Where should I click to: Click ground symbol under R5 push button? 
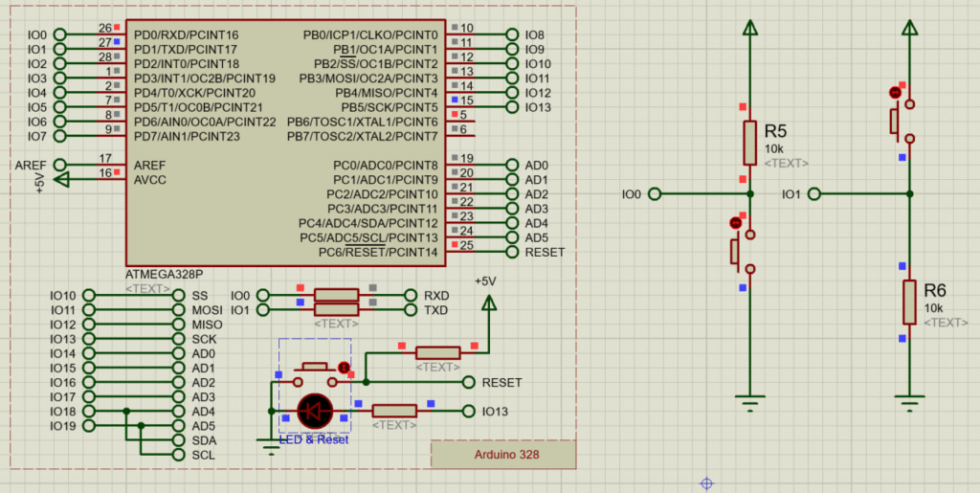coord(750,402)
